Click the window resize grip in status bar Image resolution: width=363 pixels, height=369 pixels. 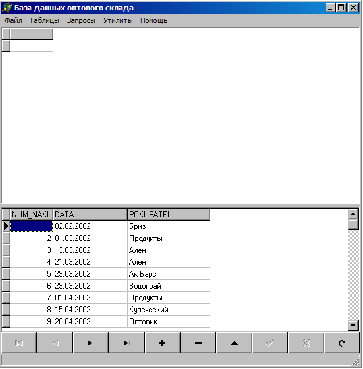(x=357, y=361)
